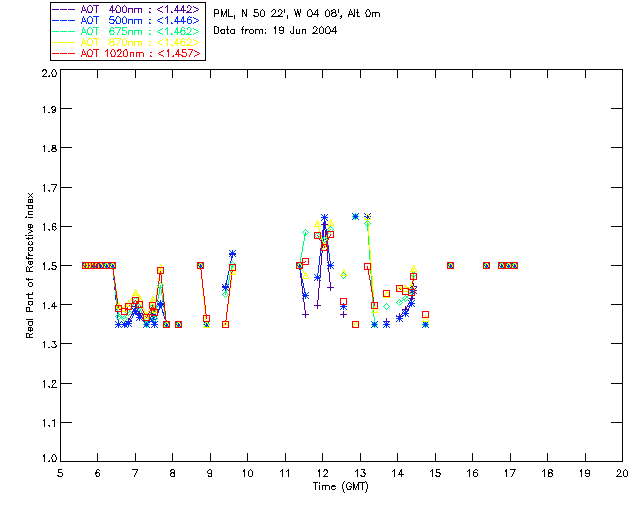Click the 7 x-axis tick label
Viewport: 640px width, 512px height.
click(135, 473)
